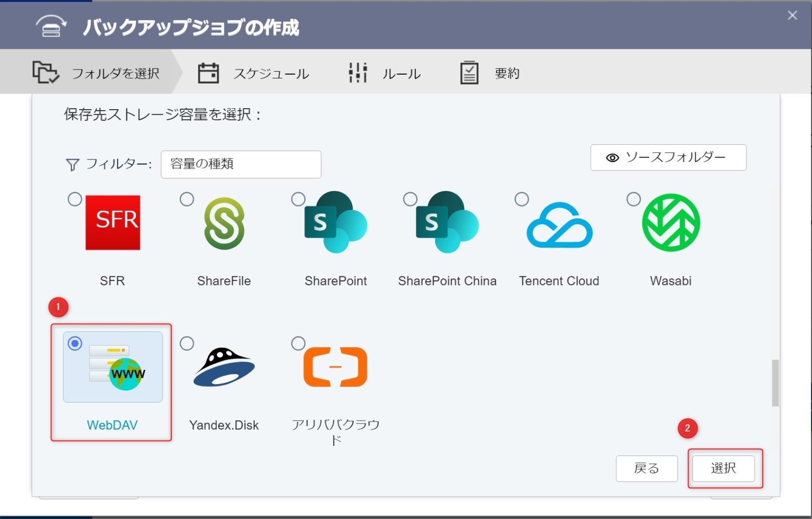
Task: Click the Wasabi green logo
Action: (x=670, y=222)
